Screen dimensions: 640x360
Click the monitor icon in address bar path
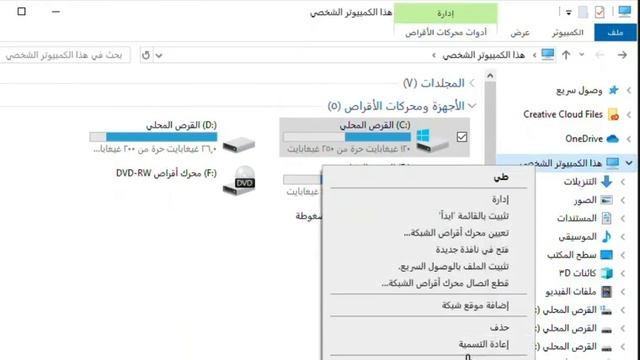pos(547,54)
